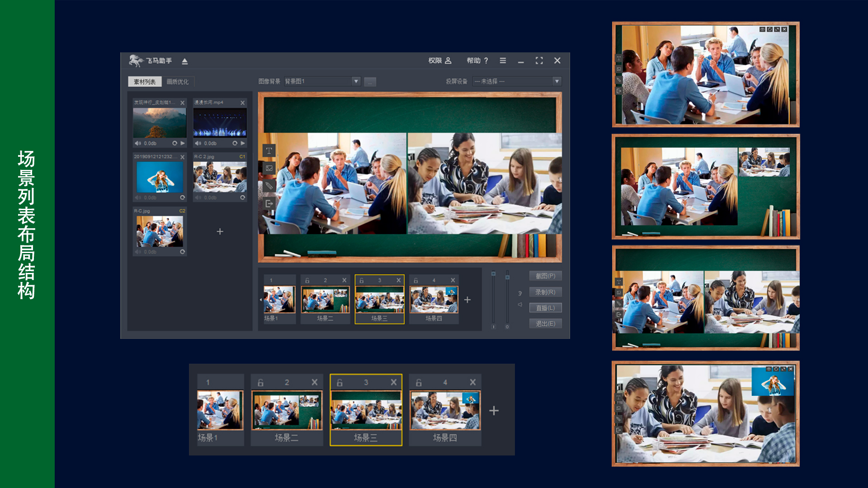This screenshot has width=868, height=488.
Task: Start recording with the 录制(R) button
Action: 545,292
